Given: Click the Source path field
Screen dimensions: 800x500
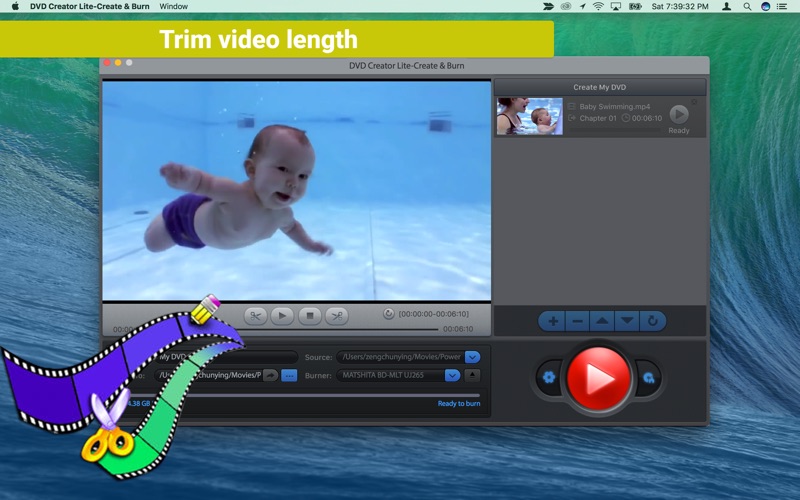Looking at the screenshot, I should tap(401, 357).
